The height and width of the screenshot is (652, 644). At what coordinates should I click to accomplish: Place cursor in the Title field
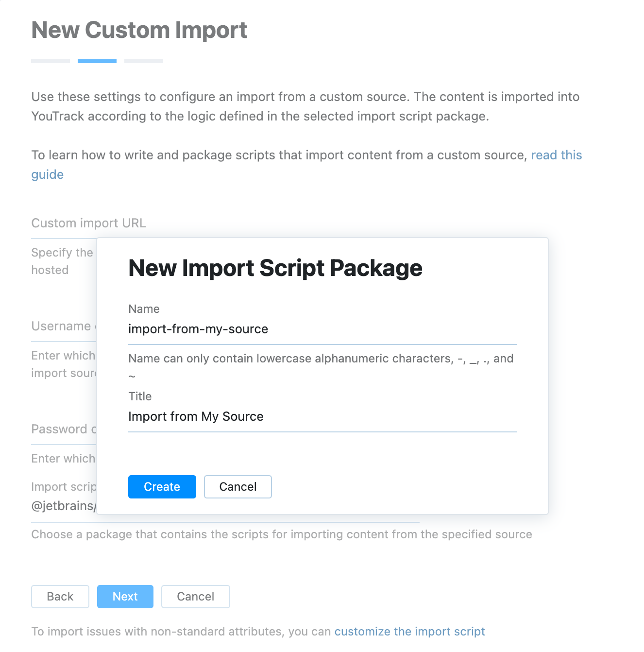(322, 416)
